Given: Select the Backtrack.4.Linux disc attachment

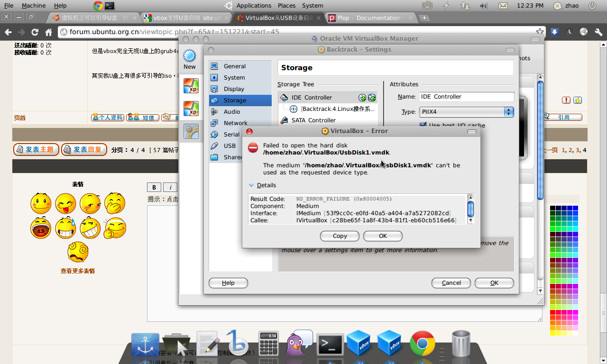Looking at the screenshot, I should pos(332,109).
